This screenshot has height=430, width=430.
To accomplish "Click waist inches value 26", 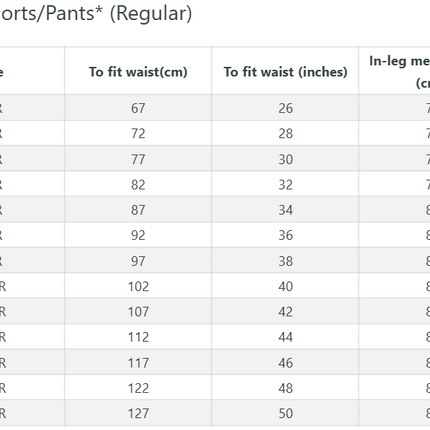I will point(286,108).
